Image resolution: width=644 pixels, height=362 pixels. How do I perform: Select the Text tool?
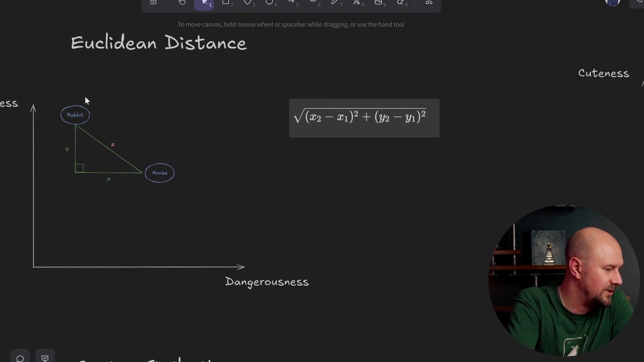tap(357, 3)
